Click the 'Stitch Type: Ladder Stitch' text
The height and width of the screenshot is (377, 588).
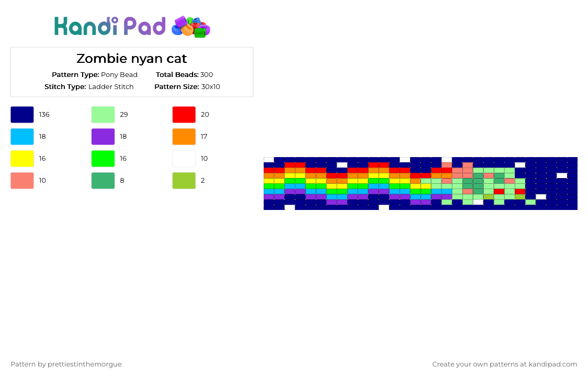point(89,87)
